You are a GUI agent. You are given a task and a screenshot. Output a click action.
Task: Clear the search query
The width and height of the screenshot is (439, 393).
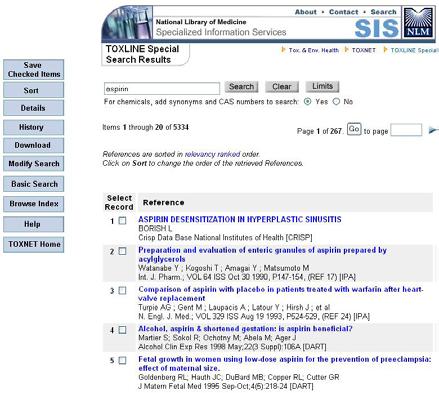click(282, 87)
